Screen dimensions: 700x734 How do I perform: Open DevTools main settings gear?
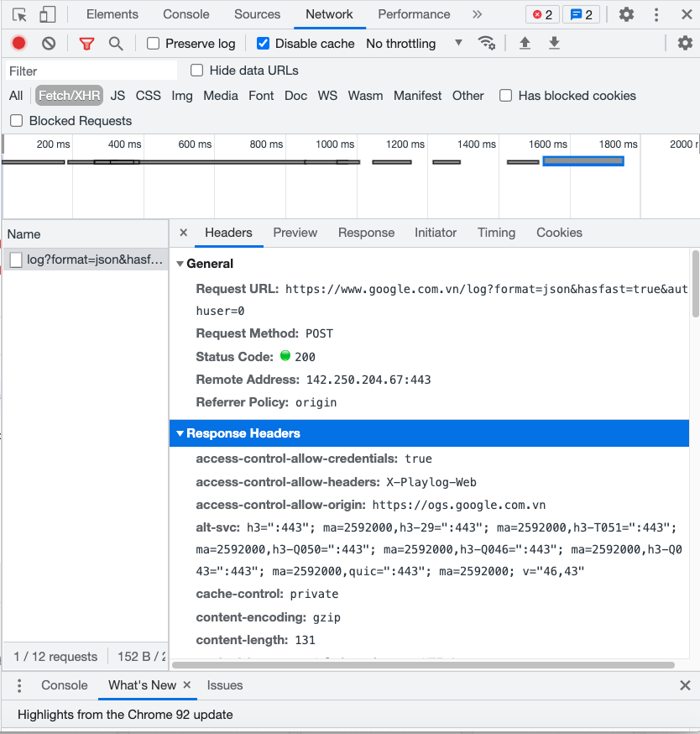[626, 14]
